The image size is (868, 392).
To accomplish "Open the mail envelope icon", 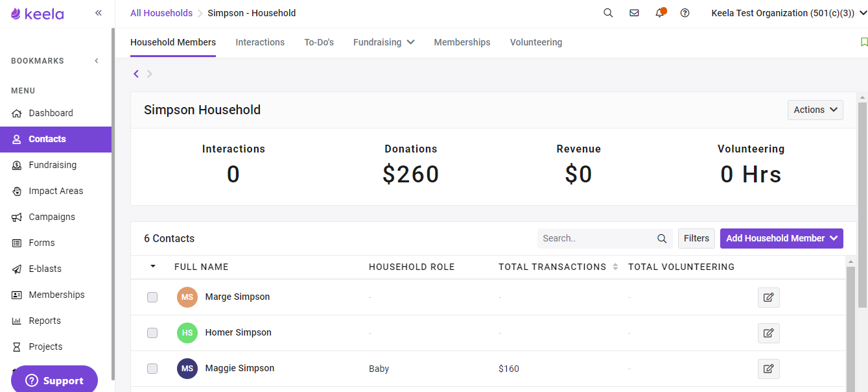I will [634, 13].
